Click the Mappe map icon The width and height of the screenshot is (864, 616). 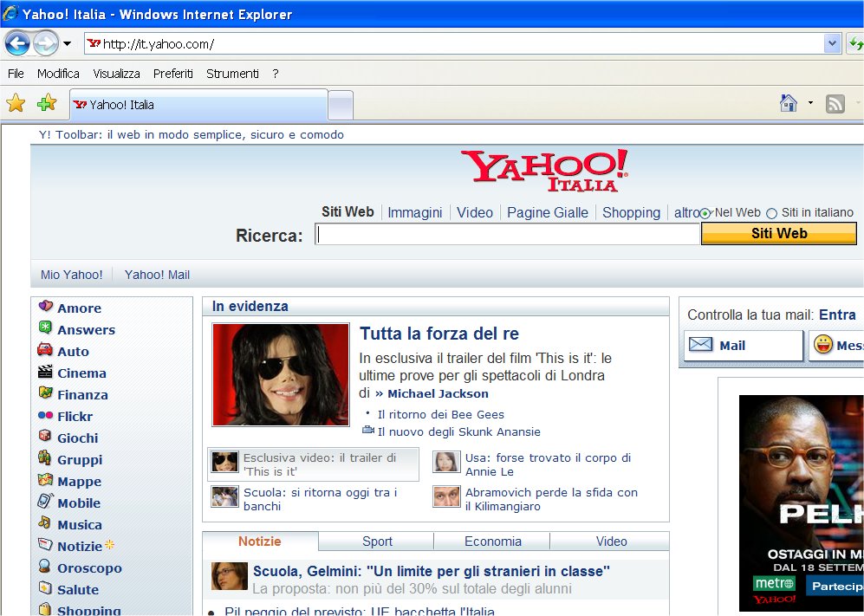45,479
